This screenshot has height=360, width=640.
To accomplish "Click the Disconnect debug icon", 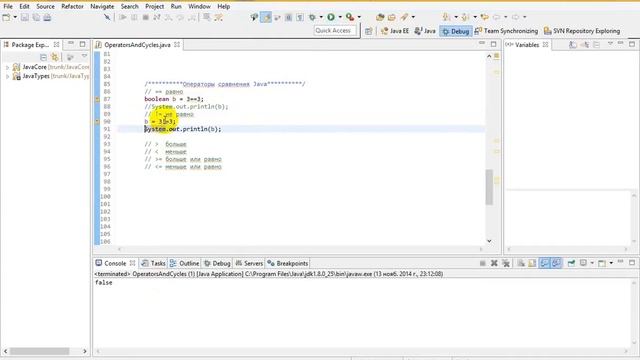I will [x=157, y=17].
